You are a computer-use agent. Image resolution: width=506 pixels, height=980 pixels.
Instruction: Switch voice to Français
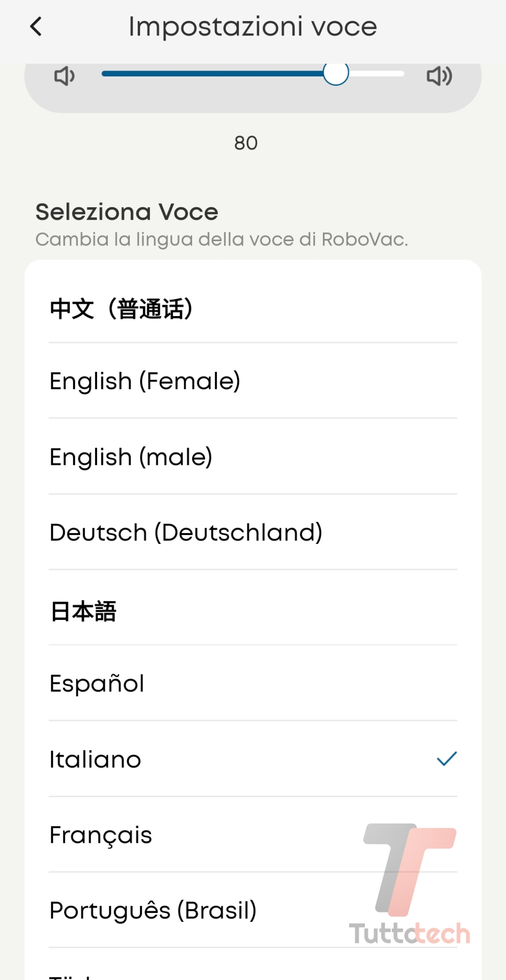click(101, 835)
